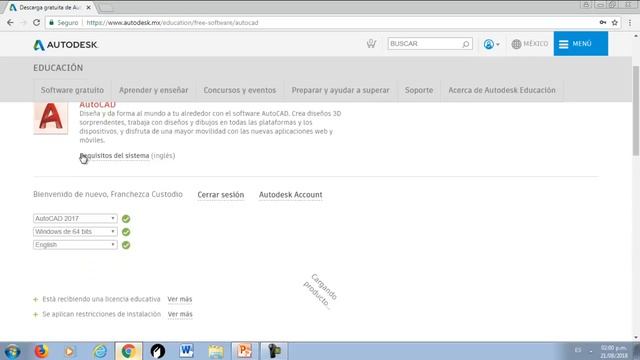Click Requisitos del sistema link
Image resolution: width=640 pixels, height=360 pixels.
click(x=115, y=156)
